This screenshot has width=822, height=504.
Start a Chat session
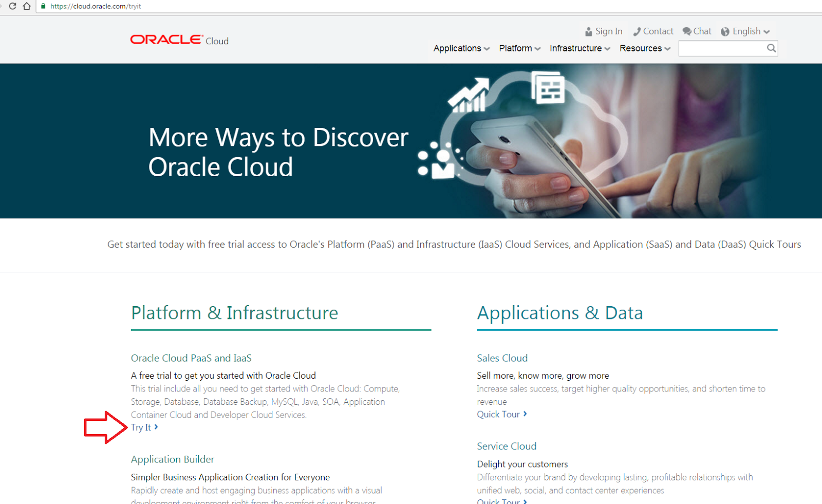(702, 31)
